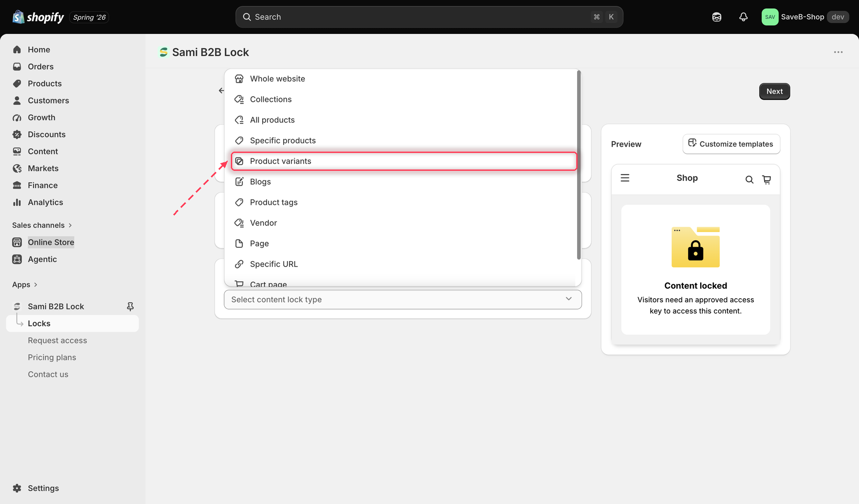Screen dimensions: 859x504
Task: Open the Select content lock type dropdown
Action: [403, 300]
